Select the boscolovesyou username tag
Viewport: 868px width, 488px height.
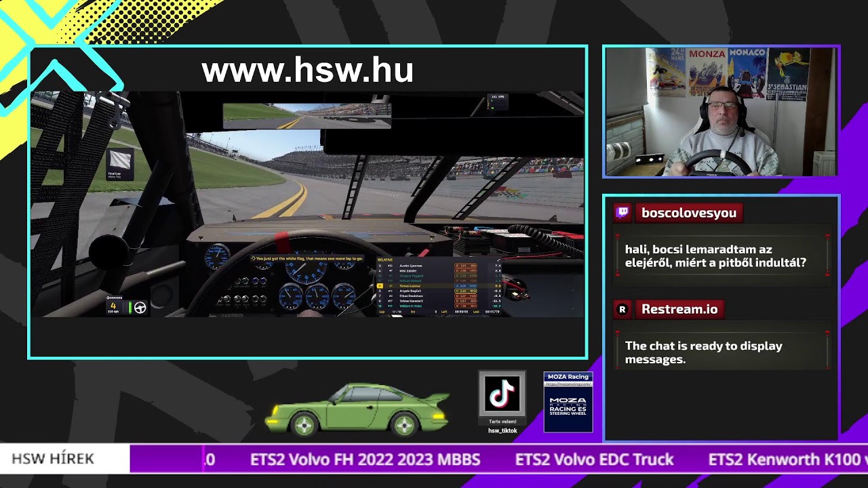point(689,213)
